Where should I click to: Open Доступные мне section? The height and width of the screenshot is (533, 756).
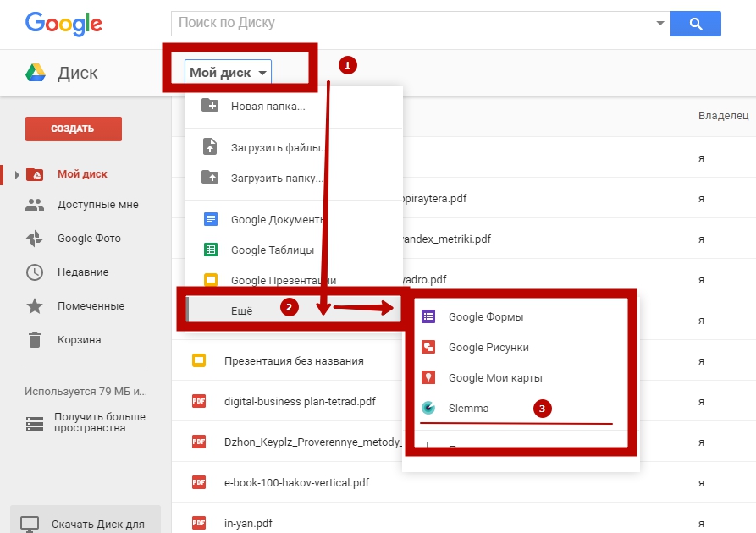tap(98, 205)
